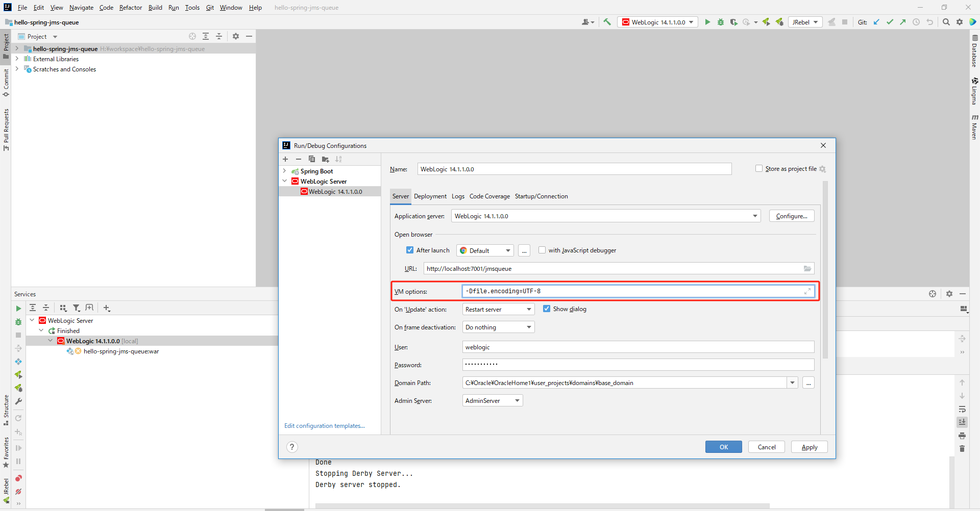Open Project panel options gear

[236, 36]
